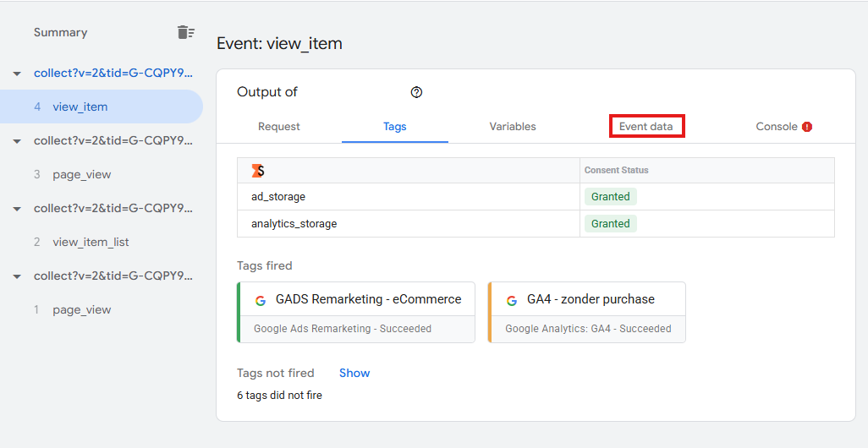Collapse the request group above view_item
The width and height of the screenshot is (868, 448).
(x=16, y=74)
